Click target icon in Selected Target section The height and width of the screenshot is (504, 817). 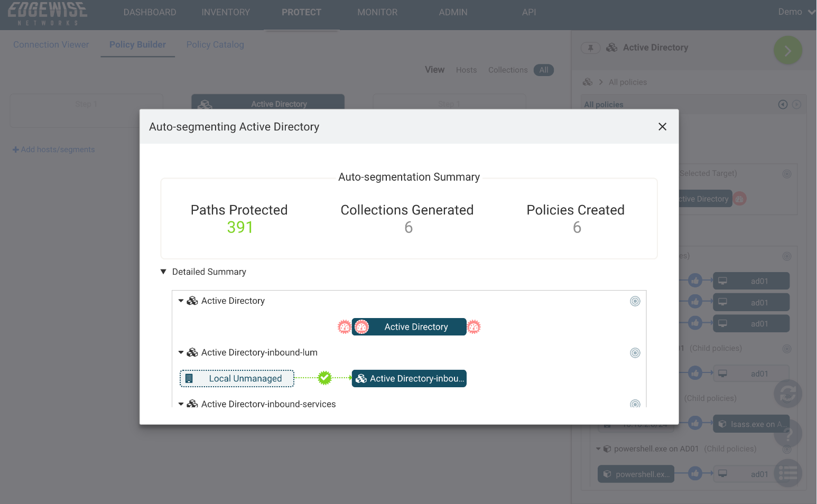pyautogui.click(x=787, y=174)
